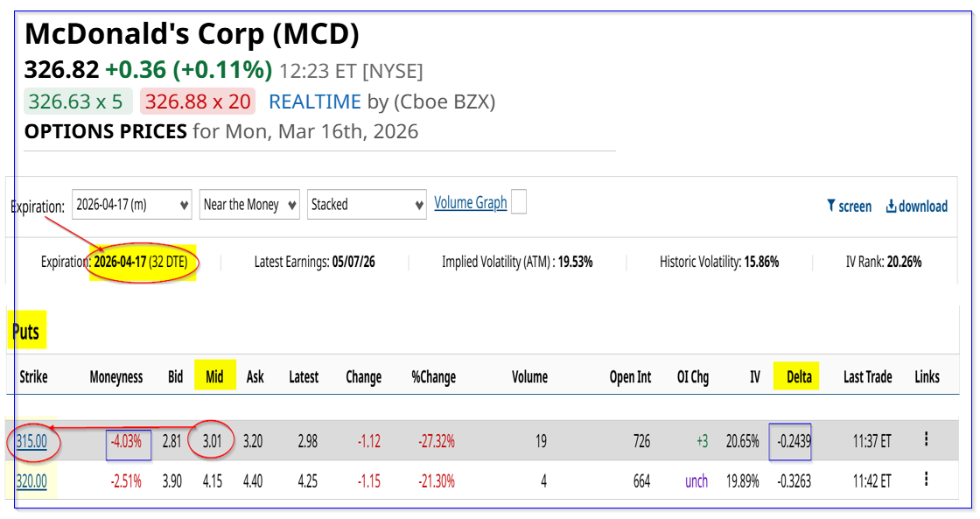The width and height of the screenshot is (980, 519).
Task: Open the Expiration date dropdown
Action: pos(132,205)
